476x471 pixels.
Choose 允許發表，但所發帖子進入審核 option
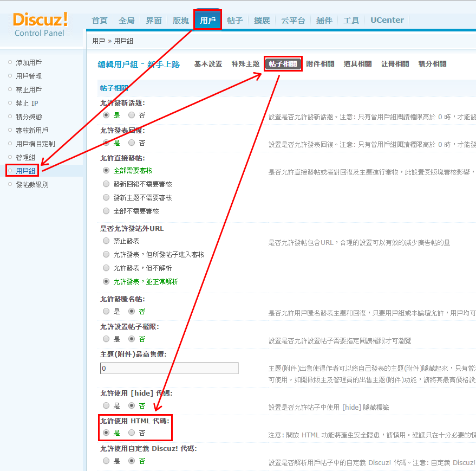click(x=106, y=255)
